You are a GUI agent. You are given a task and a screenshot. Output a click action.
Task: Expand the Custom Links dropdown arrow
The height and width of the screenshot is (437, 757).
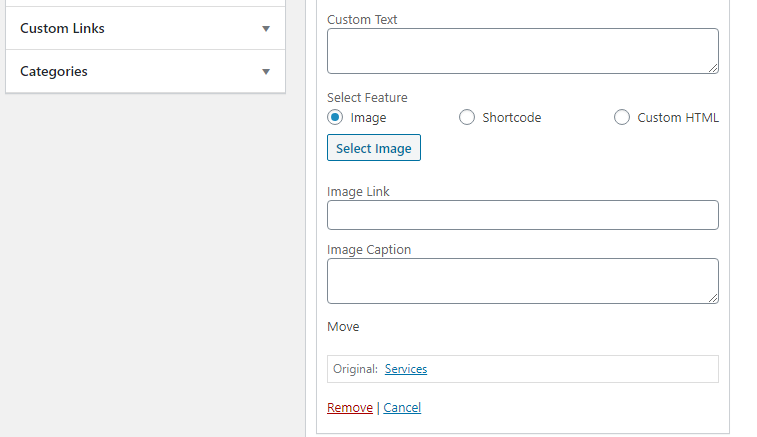coord(266,29)
